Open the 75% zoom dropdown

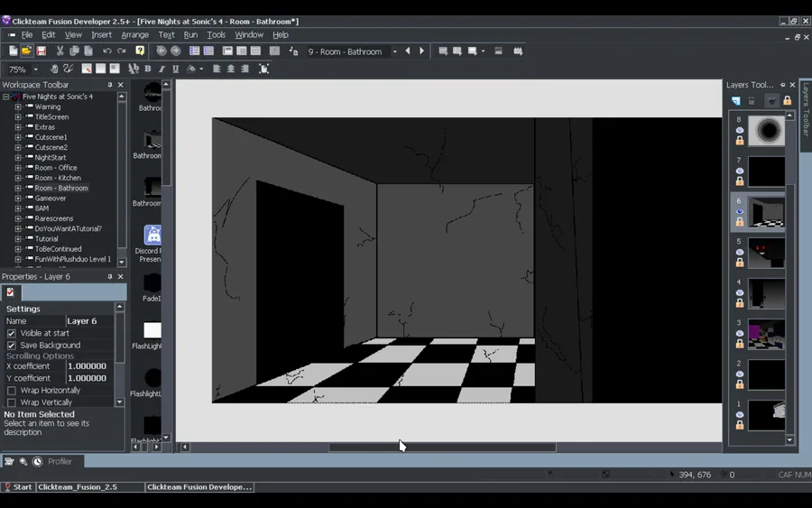point(36,69)
